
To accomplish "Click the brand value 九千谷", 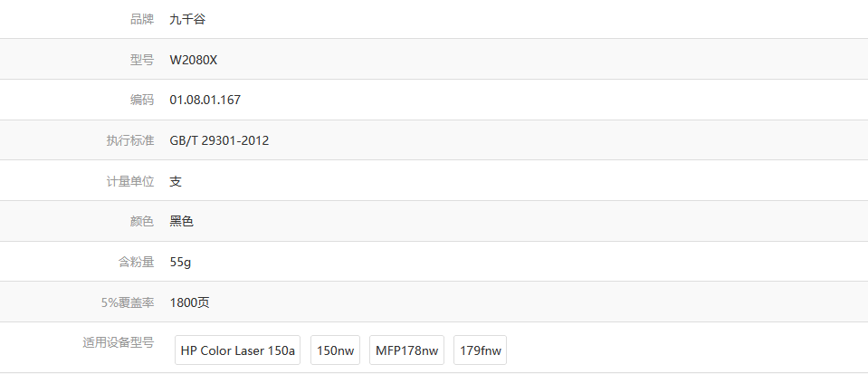I will [187, 19].
